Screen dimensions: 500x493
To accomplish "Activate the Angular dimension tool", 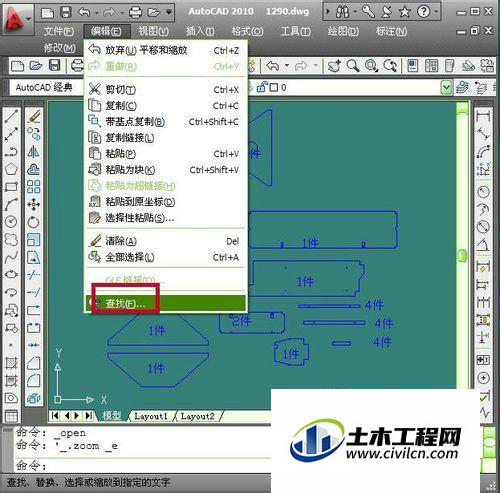I will pyautogui.click(x=483, y=245).
